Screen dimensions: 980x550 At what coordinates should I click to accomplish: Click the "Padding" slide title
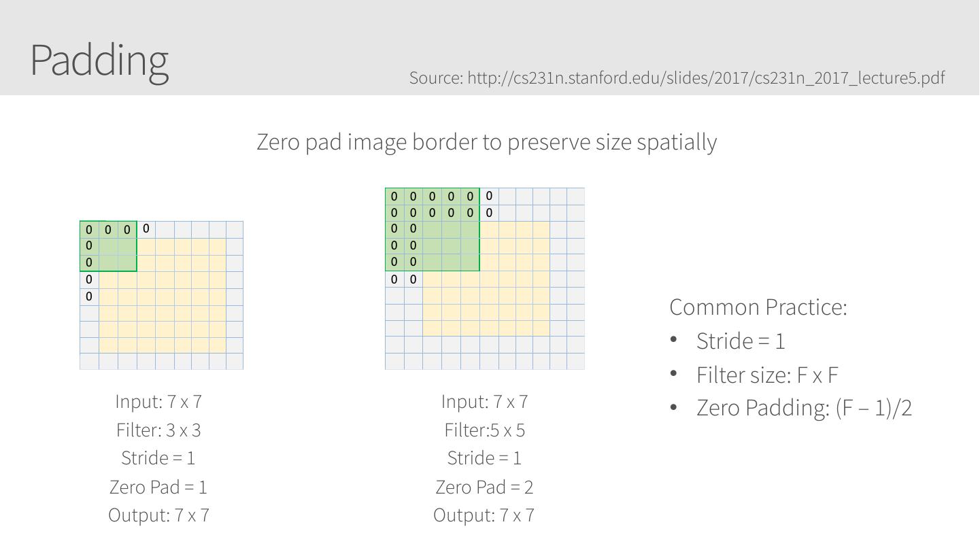coord(99,60)
